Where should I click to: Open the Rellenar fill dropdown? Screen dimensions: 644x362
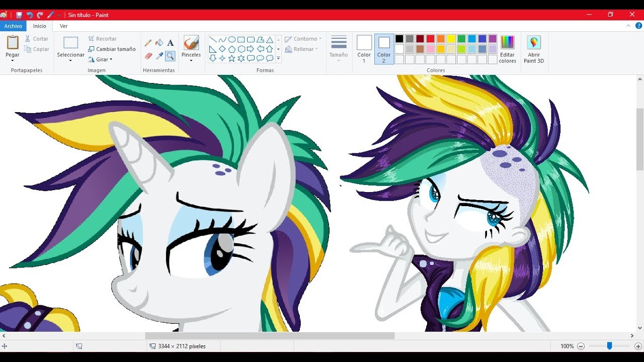click(x=301, y=49)
